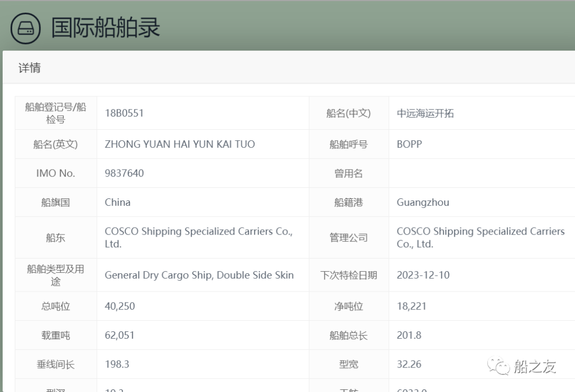Click the 曾用名 label
This screenshot has width=575, height=392.
click(x=348, y=173)
